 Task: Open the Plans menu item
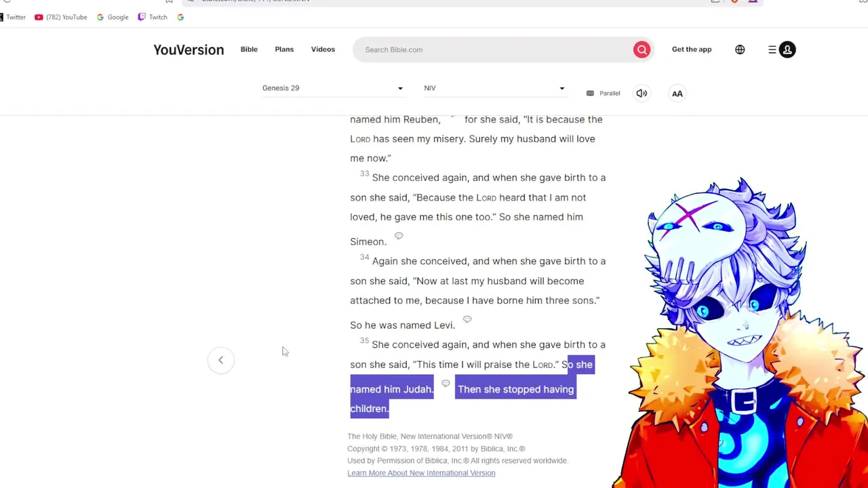coord(284,49)
